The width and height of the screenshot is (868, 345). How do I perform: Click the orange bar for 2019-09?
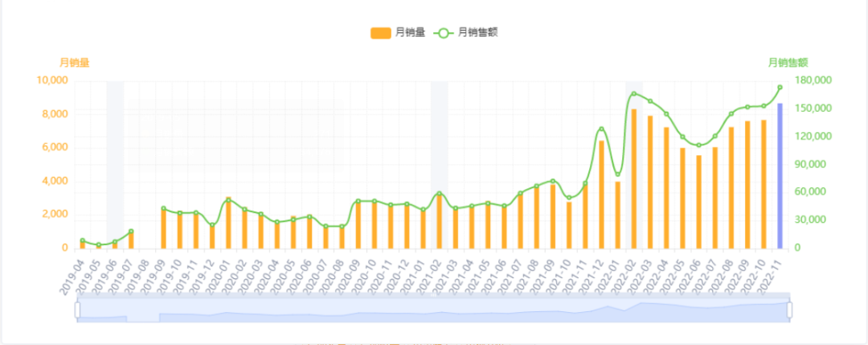(163, 228)
